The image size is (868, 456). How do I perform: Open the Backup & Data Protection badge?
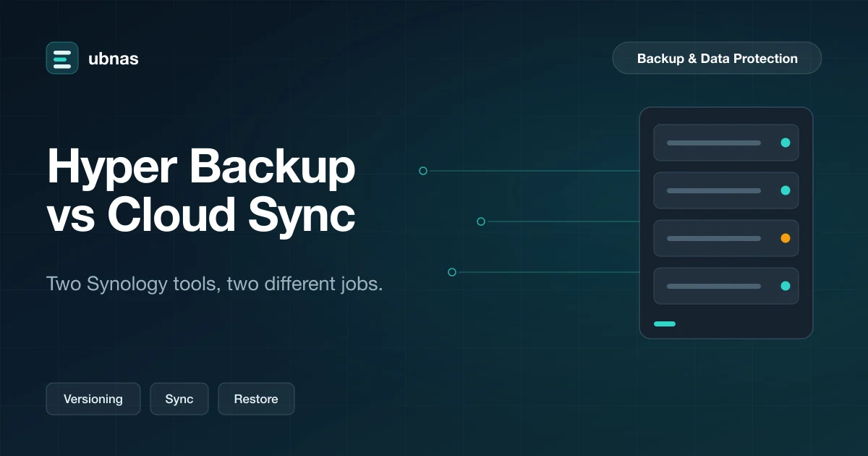(x=717, y=58)
